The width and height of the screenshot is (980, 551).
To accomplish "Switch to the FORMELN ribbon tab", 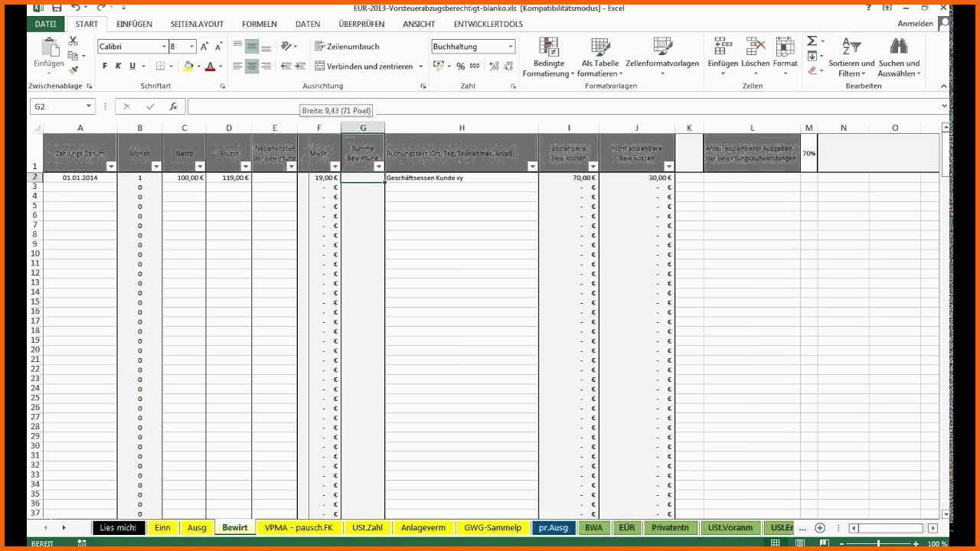I will [x=260, y=24].
